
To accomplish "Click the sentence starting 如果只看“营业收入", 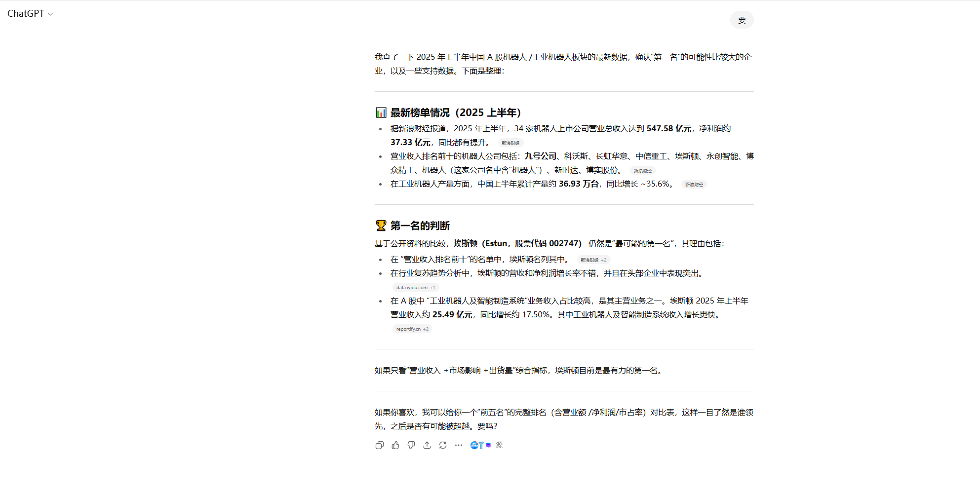I will tap(520, 370).
